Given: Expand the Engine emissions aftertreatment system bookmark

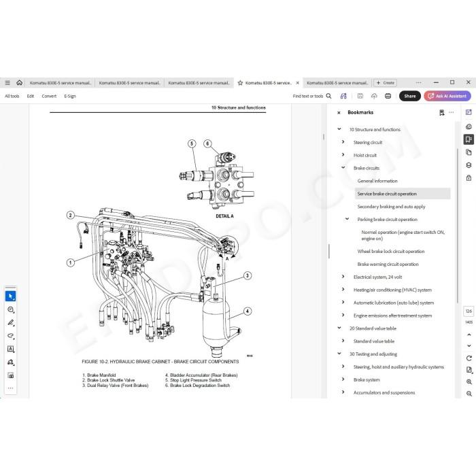Looking at the screenshot, I should (x=343, y=315).
